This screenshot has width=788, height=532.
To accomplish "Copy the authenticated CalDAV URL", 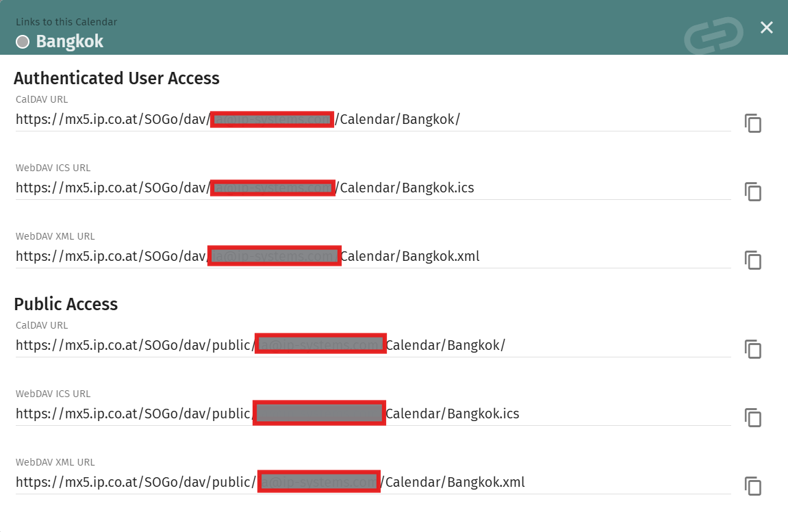I will (x=753, y=124).
